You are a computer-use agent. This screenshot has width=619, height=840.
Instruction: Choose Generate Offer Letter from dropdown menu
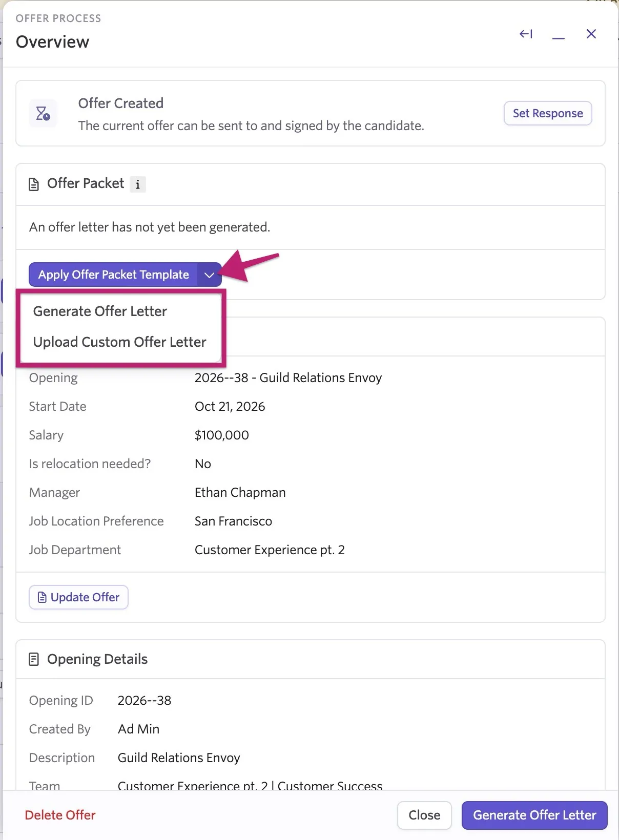100,311
